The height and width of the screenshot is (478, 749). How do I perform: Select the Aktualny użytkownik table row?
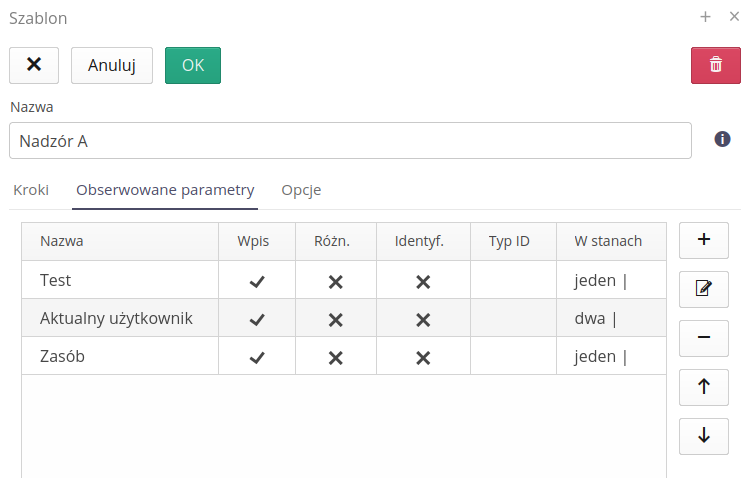(x=116, y=319)
